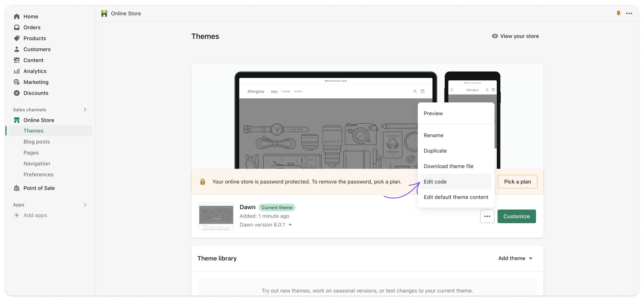Click the Added: 1 minute ago text
This screenshot has width=644, height=301.
click(x=264, y=216)
